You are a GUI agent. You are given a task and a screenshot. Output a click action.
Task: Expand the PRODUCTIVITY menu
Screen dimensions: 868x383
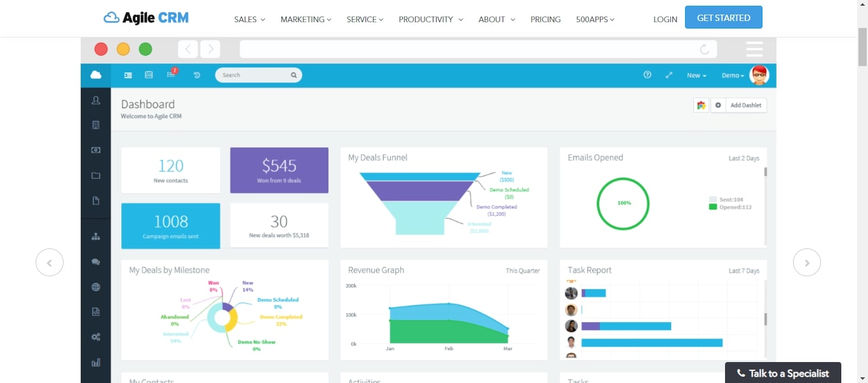pos(431,20)
